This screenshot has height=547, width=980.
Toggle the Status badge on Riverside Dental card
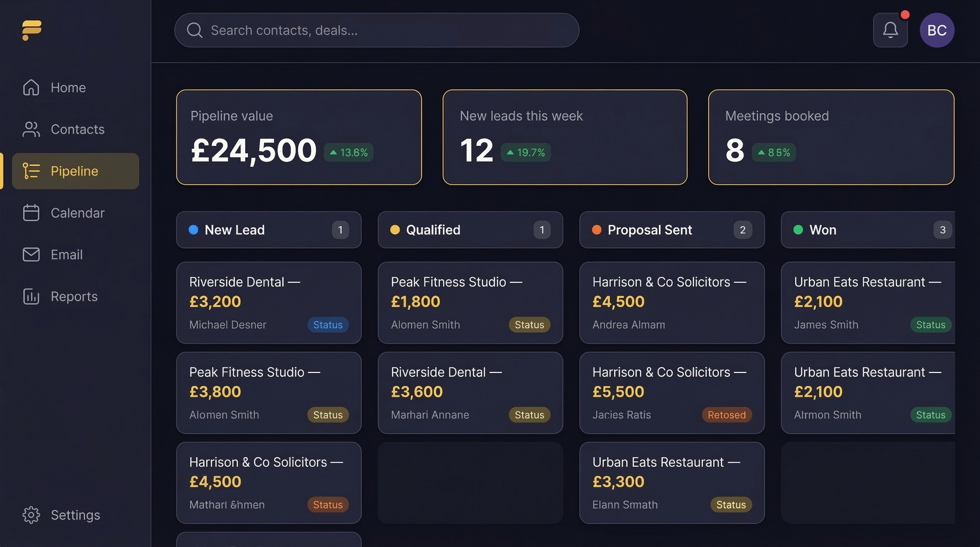point(328,324)
